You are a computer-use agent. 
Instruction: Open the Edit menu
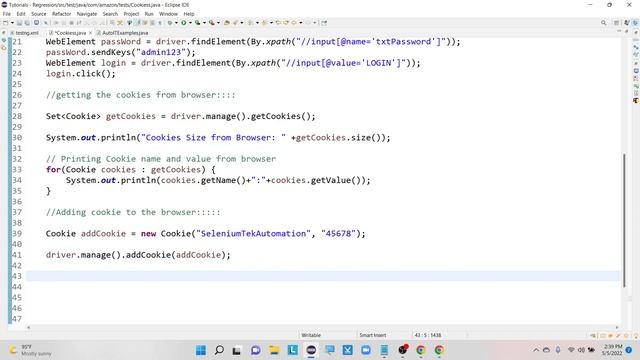pos(21,14)
